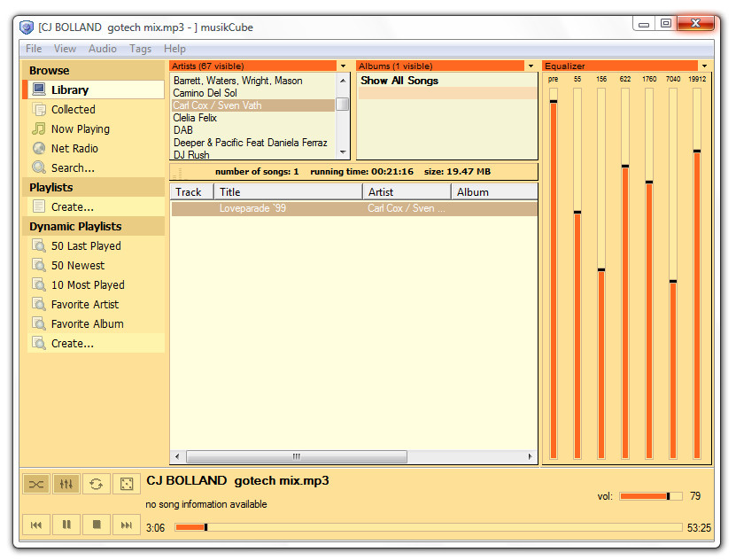Open the View menu
The height and width of the screenshot is (560, 736).
65,49
